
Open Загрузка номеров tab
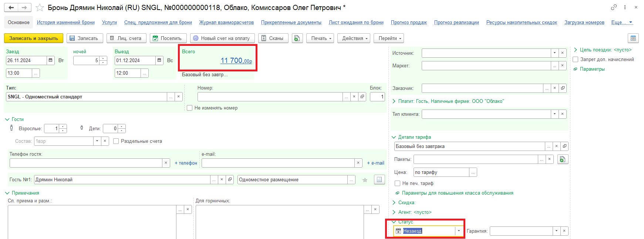click(584, 22)
